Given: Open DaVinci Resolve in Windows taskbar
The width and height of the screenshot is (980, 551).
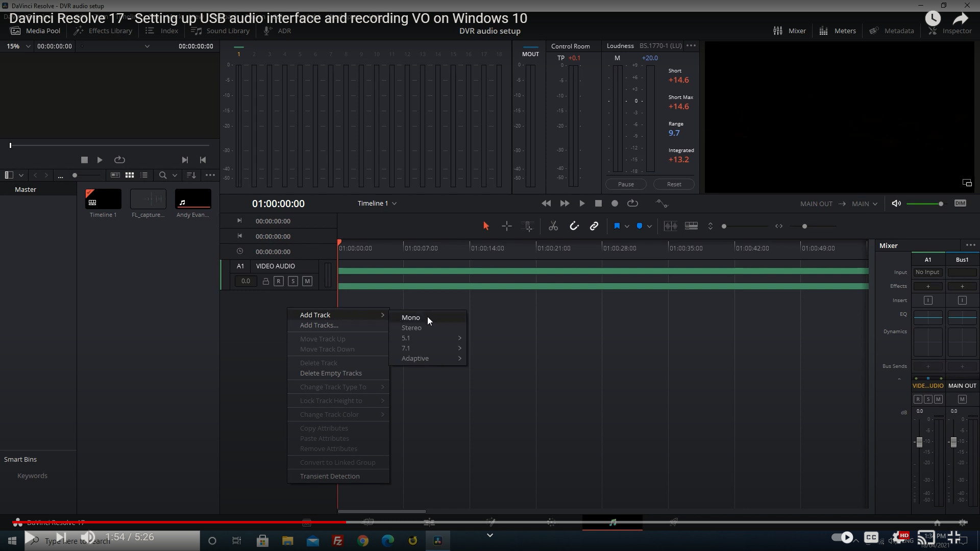Looking at the screenshot, I should pyautogui.click(x=438, y=541).
